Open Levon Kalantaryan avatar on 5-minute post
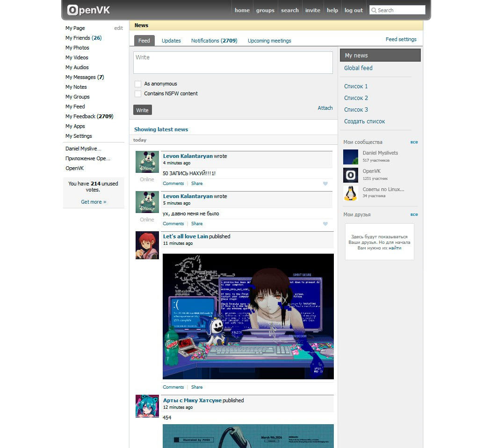The height and width of the screenshot is (448, 483). [147, 202]
